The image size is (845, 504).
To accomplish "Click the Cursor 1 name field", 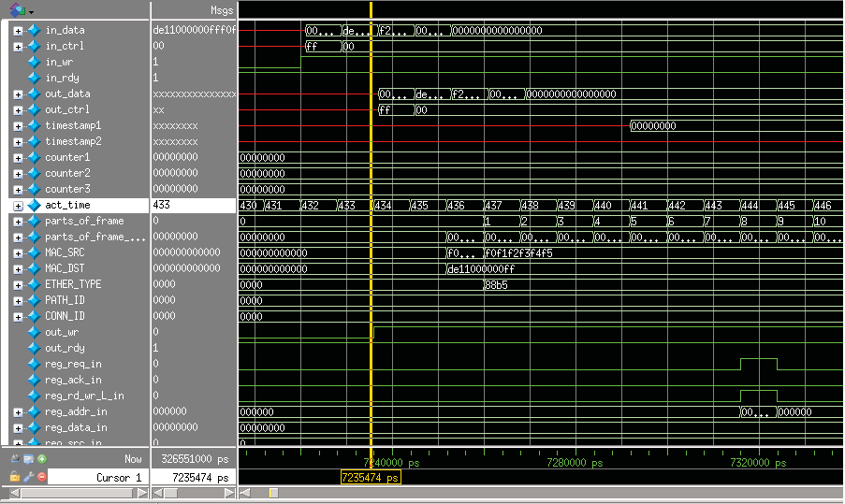I will click(x=98, y=477).
